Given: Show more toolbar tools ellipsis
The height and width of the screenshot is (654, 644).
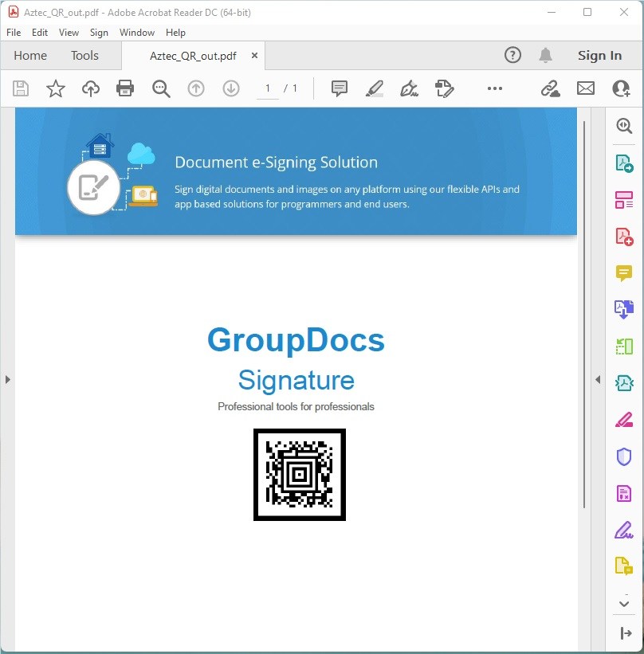Looking at the screenshot, I should [x=494, y=88].
